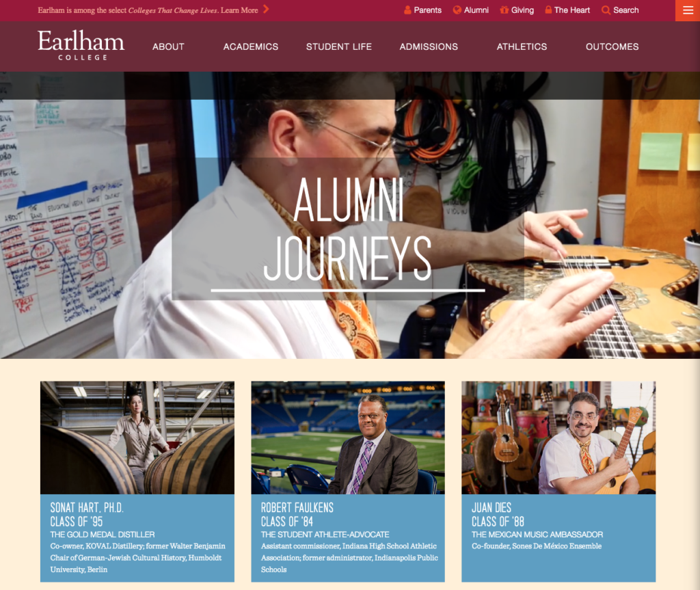Click the Giving gift icon
700x590 pixels.
[x=504, y=10]
